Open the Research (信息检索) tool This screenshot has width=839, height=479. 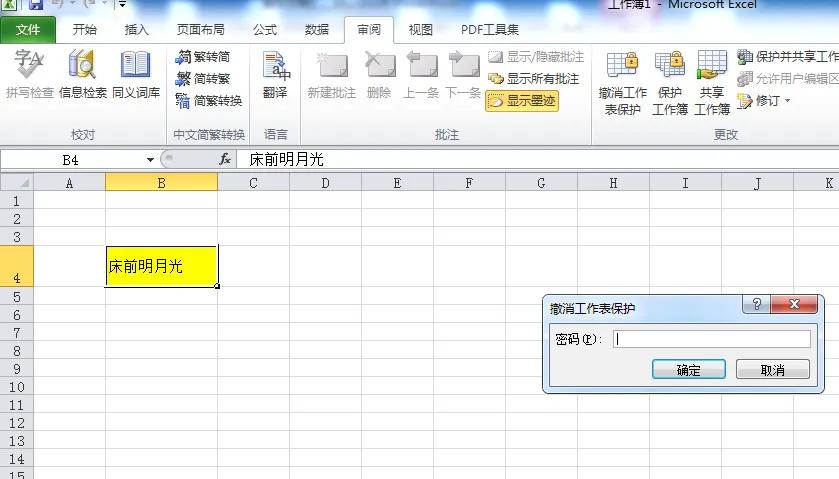coord(82,74)
